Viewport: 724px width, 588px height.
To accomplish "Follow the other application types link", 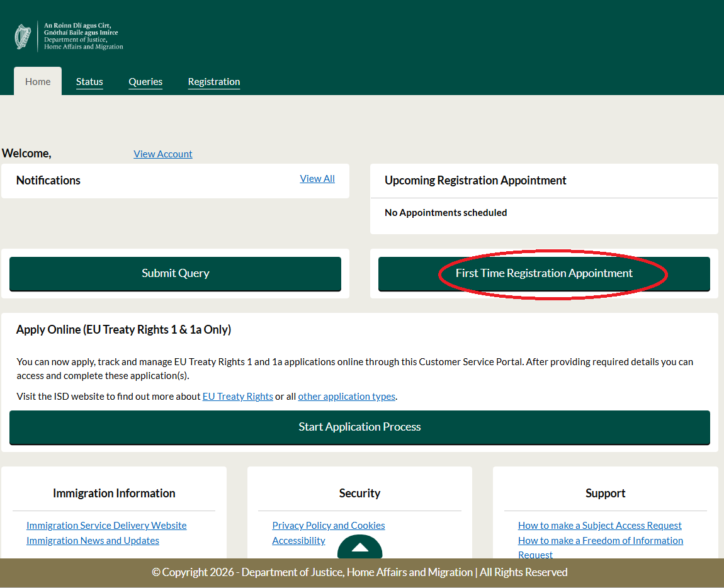I will tap(347, 397).
